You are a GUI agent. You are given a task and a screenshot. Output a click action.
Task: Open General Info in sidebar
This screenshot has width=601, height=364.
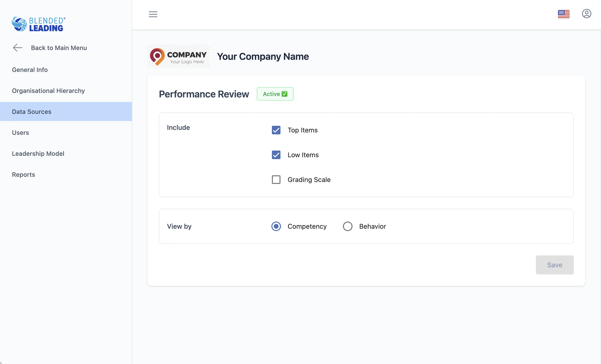(x=30, y=70)
